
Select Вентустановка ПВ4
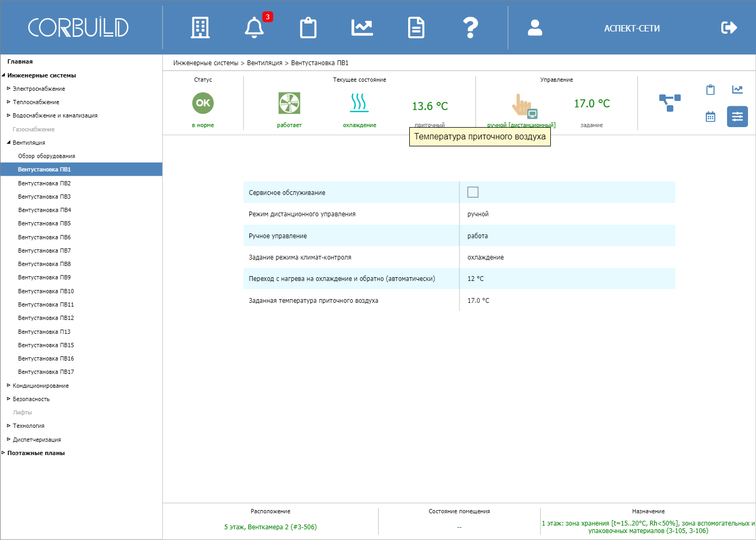tap(44, 210)
